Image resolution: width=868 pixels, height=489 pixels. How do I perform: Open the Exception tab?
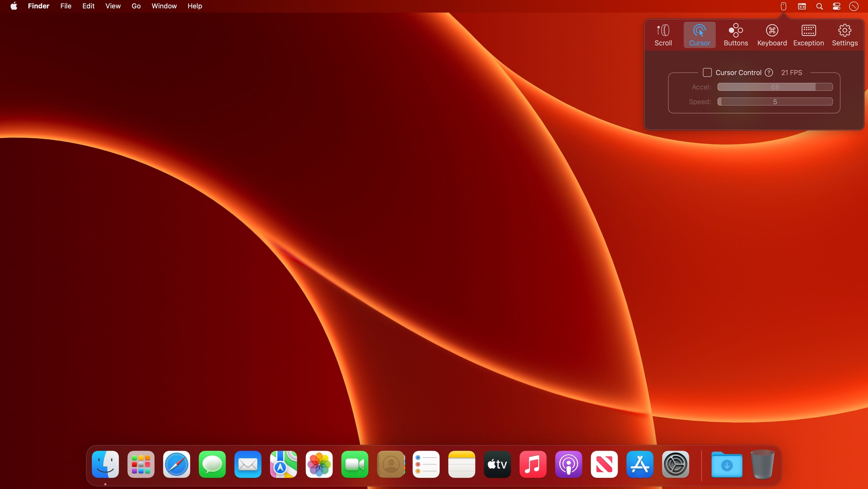(x=808, y=35)
